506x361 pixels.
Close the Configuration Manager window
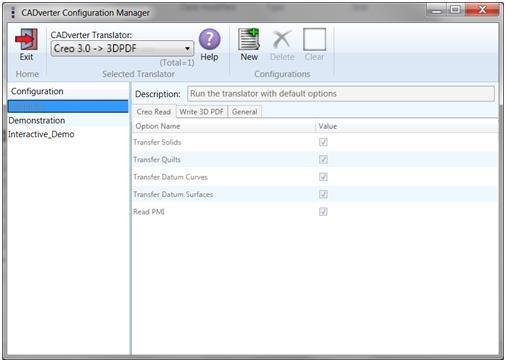coord(482,10)
